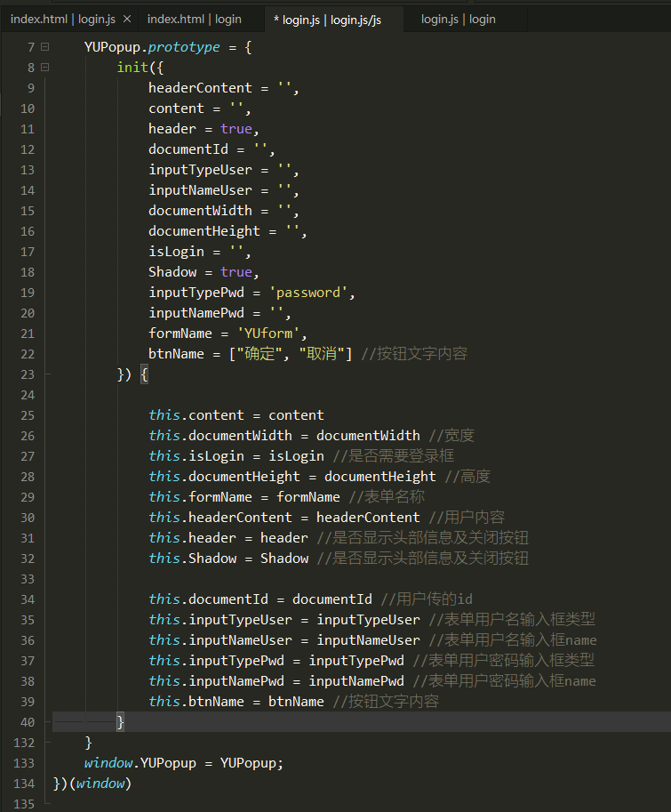671x812 pixels.
Task: Click the comment //是否需要登录框 on line 27
Action: pyautogui.click(x=394, y=455)
